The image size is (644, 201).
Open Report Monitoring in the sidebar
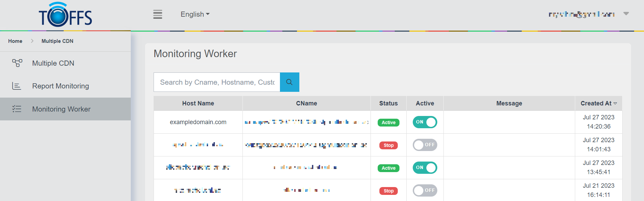click(60, 86)
